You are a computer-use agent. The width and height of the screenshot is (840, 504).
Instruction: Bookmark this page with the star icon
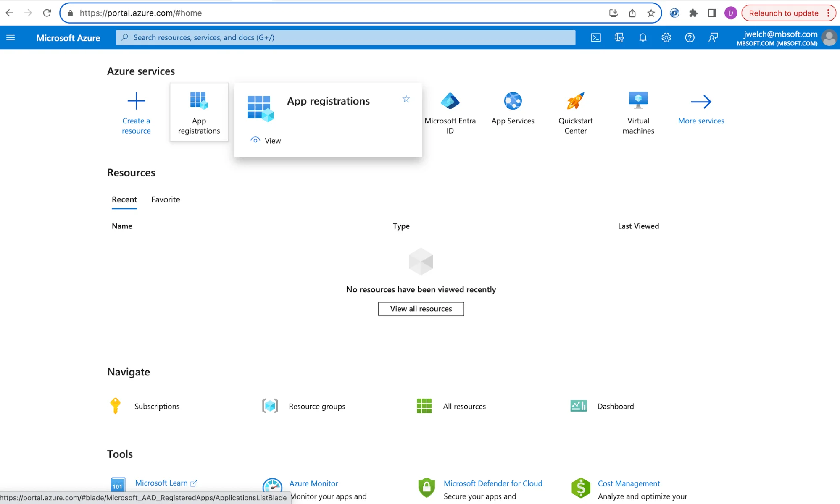[651, 13]
